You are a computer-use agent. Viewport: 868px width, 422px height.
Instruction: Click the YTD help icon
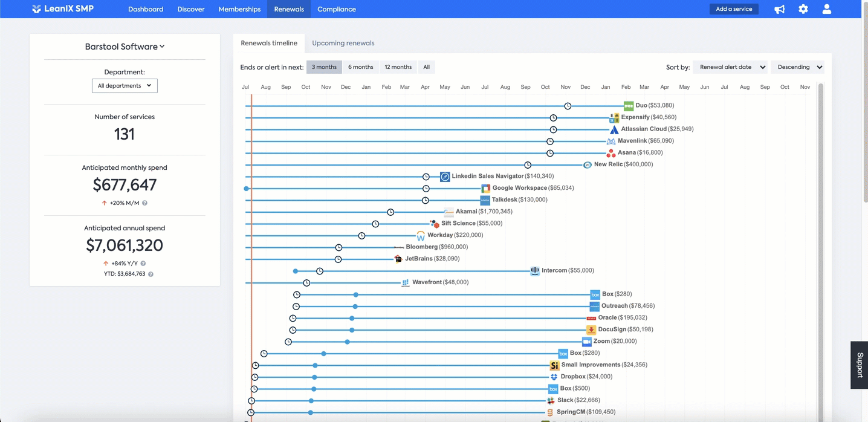pos(151,274)
